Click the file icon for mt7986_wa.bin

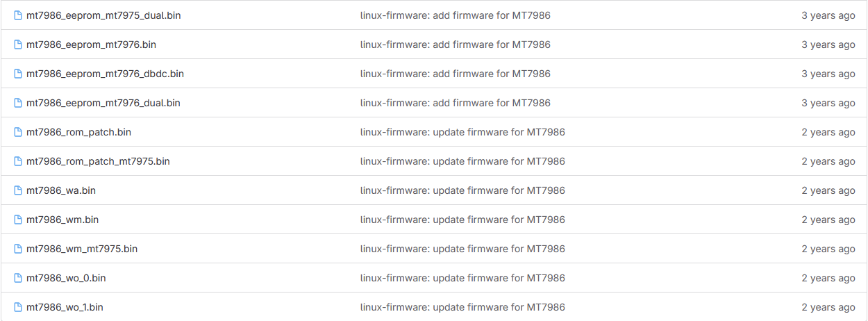coord(19,190)
